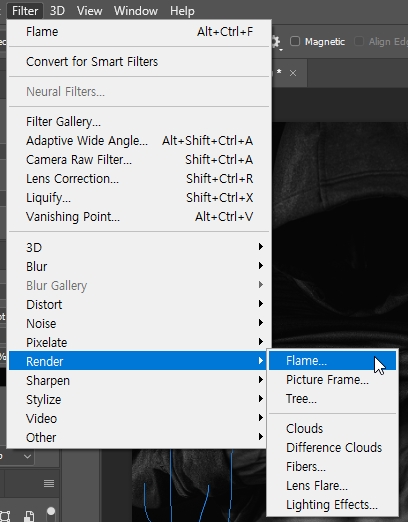Open the Filter menu in menu bar

click(x=25, y=11)
